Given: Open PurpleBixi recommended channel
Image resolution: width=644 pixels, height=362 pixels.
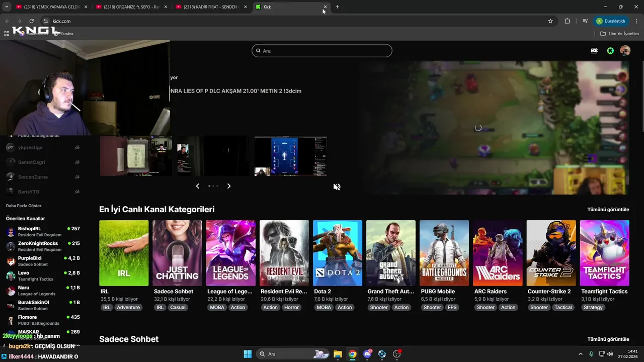Looking at the screenshot, I should (x=43, y=261).
